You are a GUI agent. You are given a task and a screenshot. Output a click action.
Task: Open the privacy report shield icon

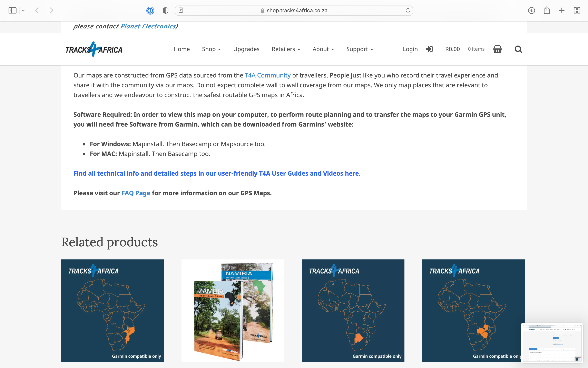pyautogui.click(x=165, y=10)
